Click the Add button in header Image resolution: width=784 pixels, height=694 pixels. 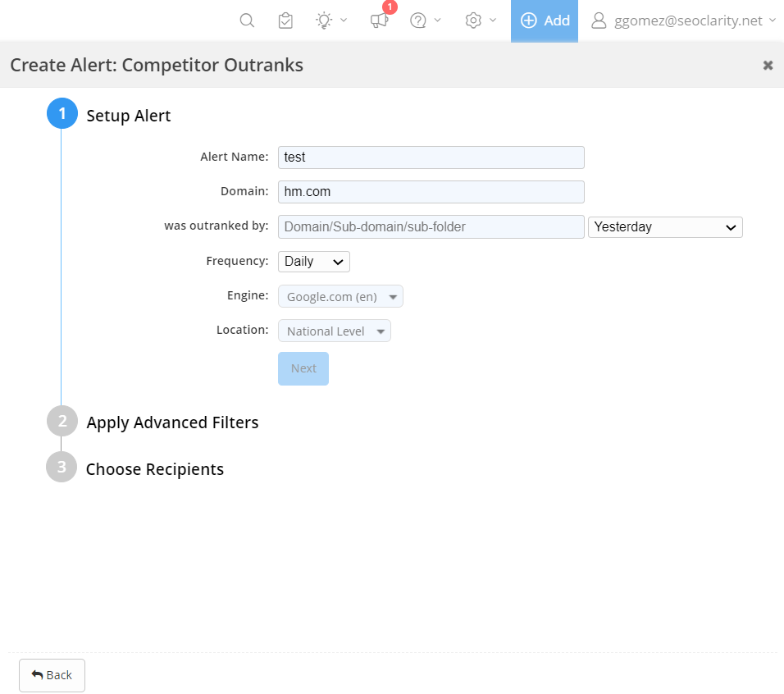(545, 21)
